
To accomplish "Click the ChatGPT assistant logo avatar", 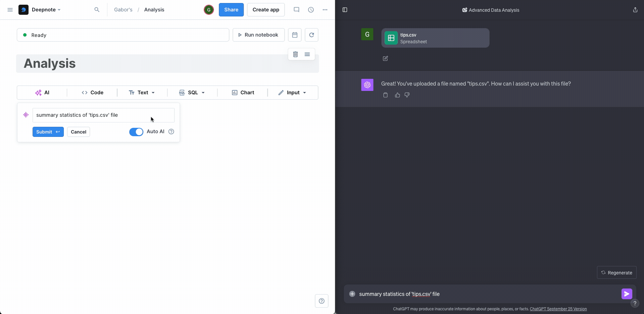I will point(367,85).
